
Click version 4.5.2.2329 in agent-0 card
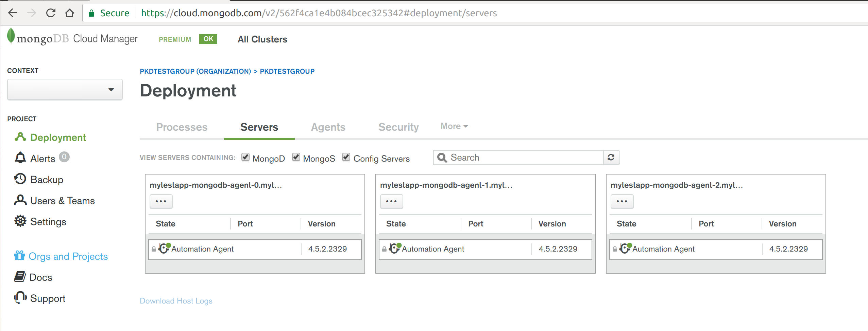pos(327,249)
